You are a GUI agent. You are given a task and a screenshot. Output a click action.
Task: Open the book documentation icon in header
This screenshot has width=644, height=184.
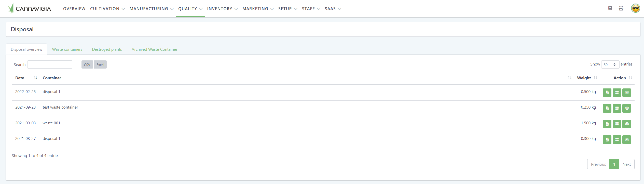[x=610, y=8]
